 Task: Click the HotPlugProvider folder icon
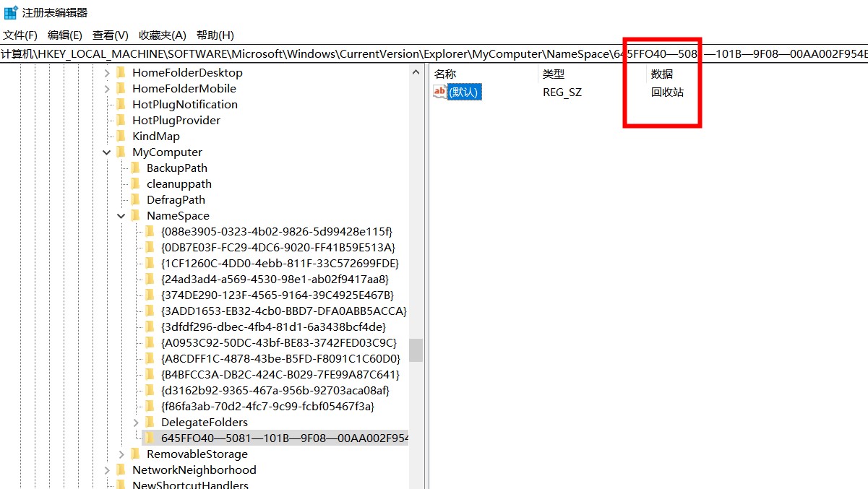click(x=121, y=120)
